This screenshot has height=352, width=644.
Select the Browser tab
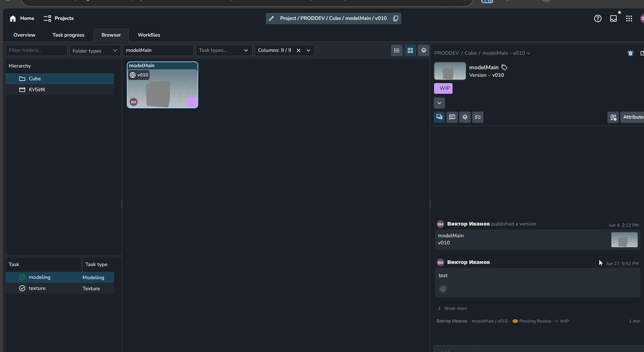coord(111,35)
